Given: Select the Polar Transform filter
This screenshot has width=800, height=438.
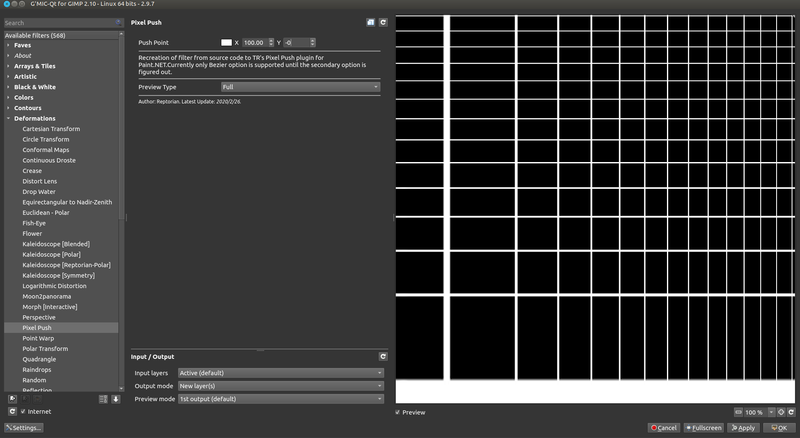Looking at the screenshot, I should click(x=45, y=349).
